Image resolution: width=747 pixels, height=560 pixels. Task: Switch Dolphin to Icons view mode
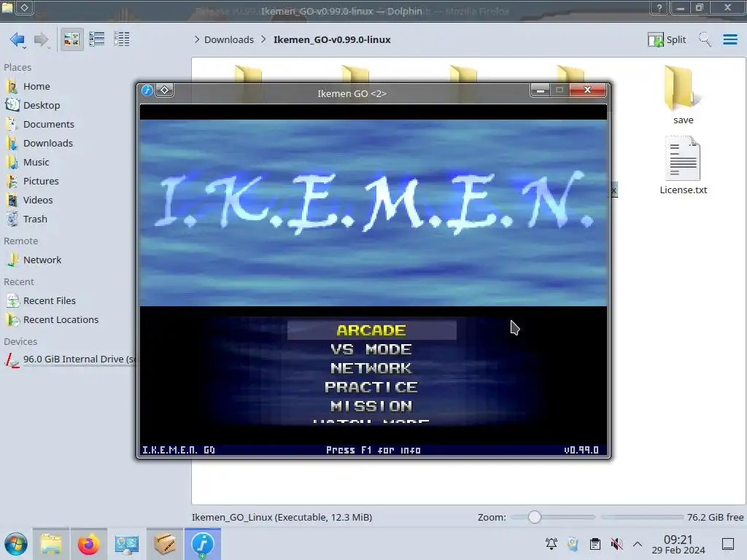point(72,39)
